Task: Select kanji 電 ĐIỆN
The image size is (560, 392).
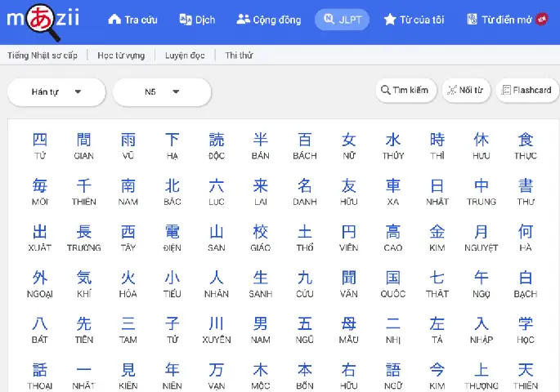Action: pyautogui.click(x=172, y=238)
